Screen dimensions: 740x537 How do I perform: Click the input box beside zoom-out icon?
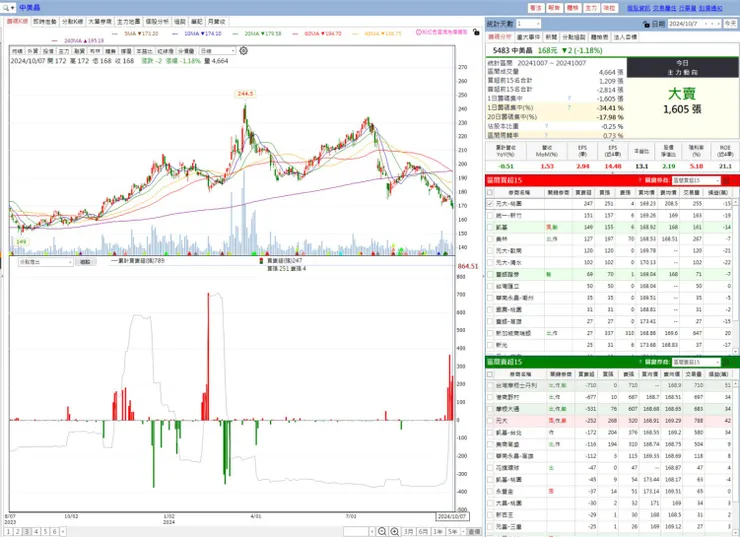pos(356,531)
